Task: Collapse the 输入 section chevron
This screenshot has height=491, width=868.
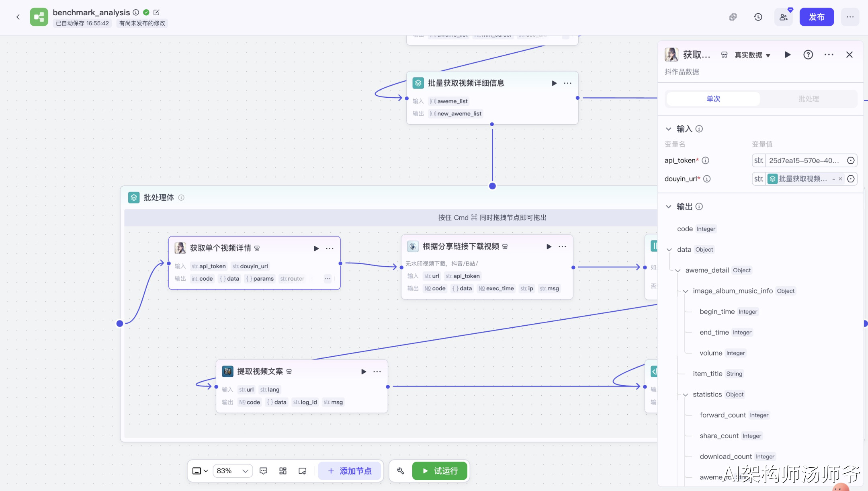Action: 669,129
